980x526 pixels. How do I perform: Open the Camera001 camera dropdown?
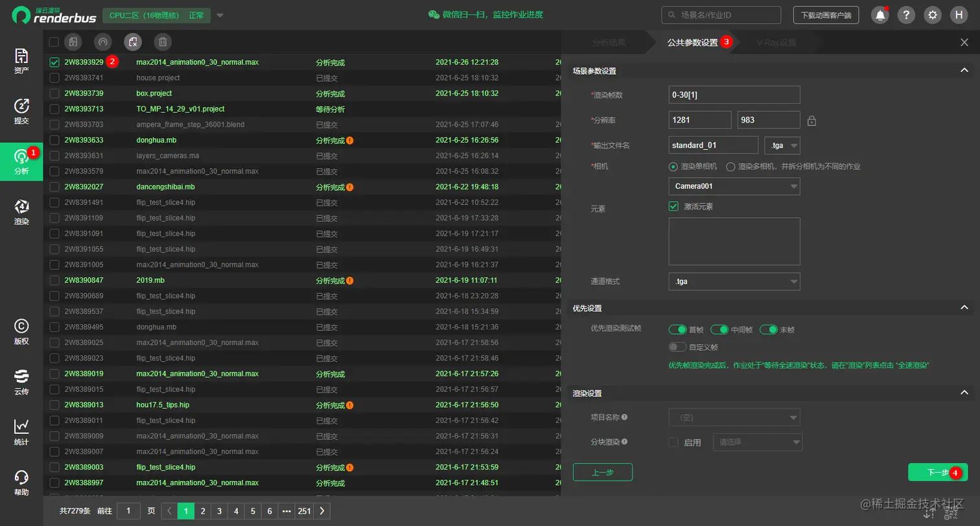[734, 186]
